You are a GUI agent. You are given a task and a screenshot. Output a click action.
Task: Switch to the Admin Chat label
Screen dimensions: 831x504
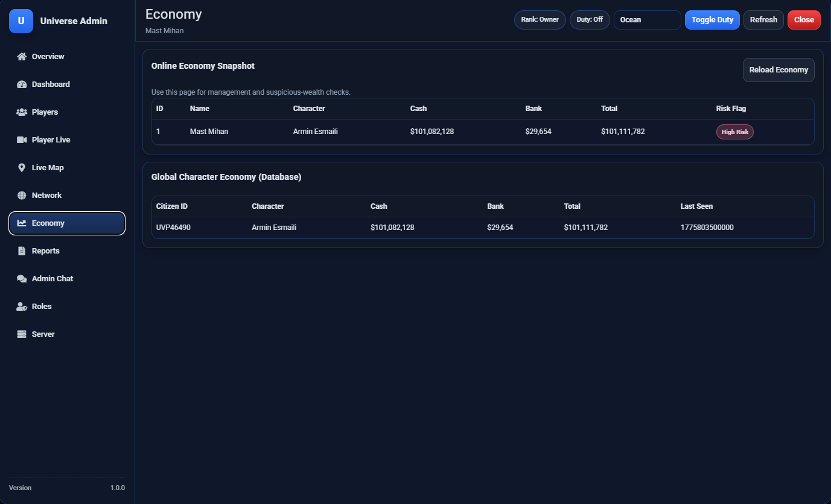click(x=53, y=279)
